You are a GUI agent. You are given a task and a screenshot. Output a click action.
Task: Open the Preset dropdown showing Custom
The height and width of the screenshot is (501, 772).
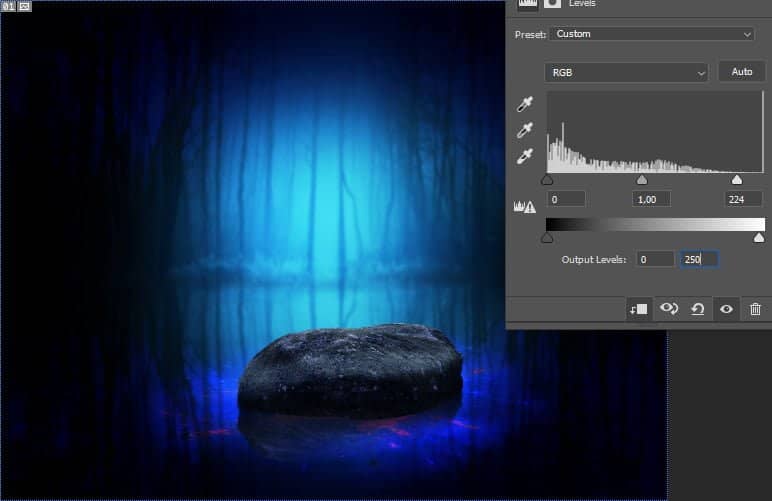651,34
